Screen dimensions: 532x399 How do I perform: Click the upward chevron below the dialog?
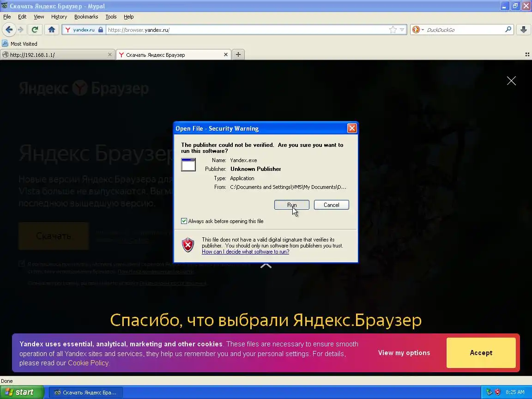[266, 266]
